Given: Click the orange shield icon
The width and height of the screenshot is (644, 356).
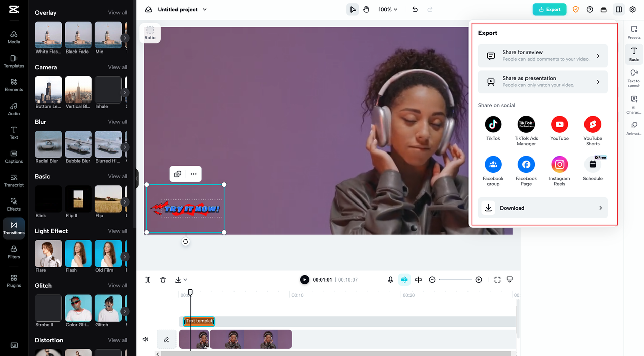Looking at the screenshot, I should 575,9.
